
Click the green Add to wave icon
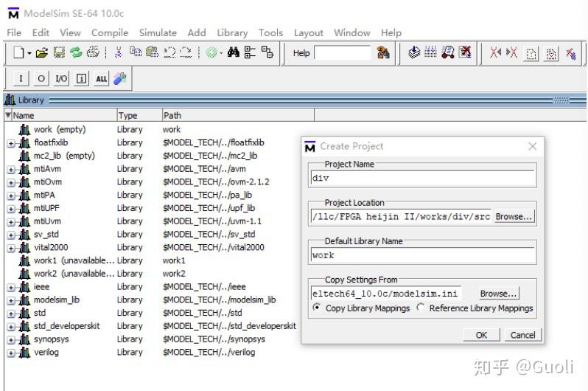tap(211, 52)
